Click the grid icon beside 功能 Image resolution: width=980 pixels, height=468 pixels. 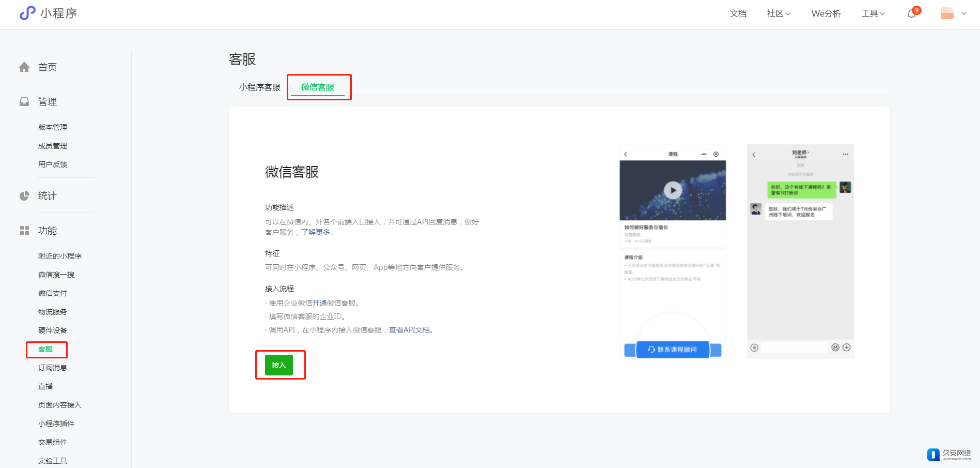(x=24, y=231)
